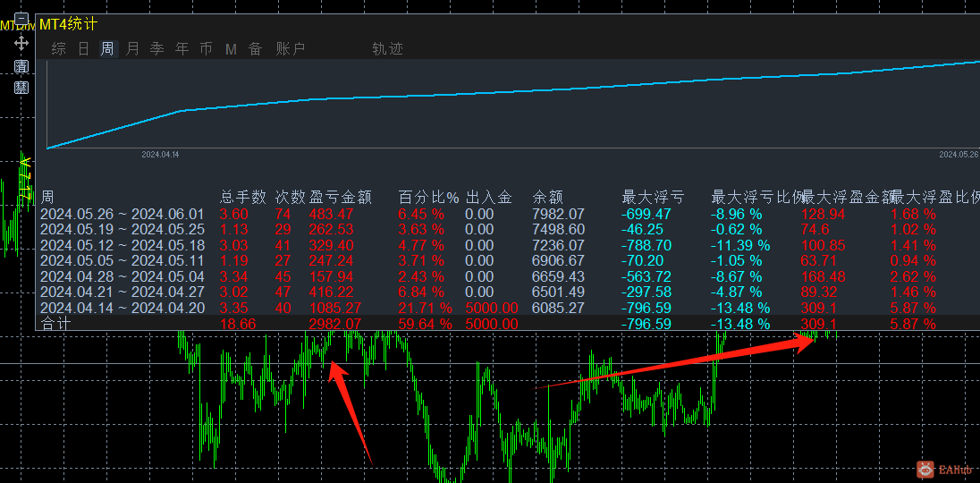
Task: Click the 合计 total row label
Action: pyautogui.click(x=55, y=324)
